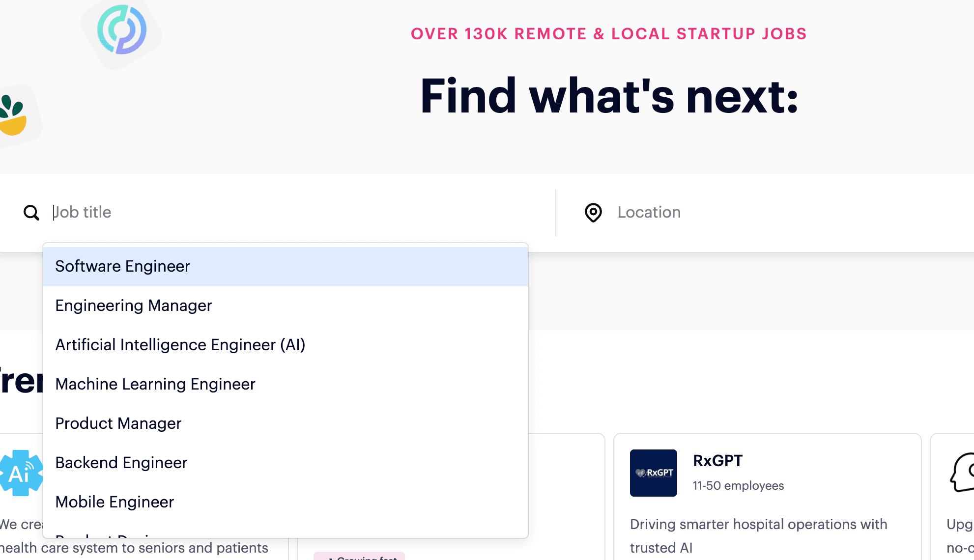
Task: Click the blue Ai gear logo
Action: tap(21, 473)
